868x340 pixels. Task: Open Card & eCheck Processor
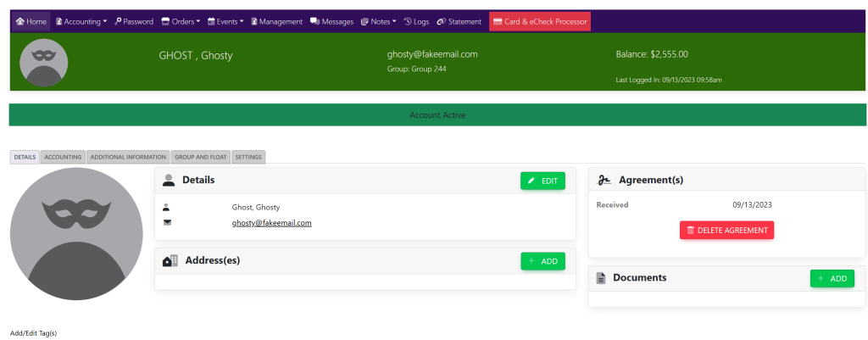coord(539,21)
